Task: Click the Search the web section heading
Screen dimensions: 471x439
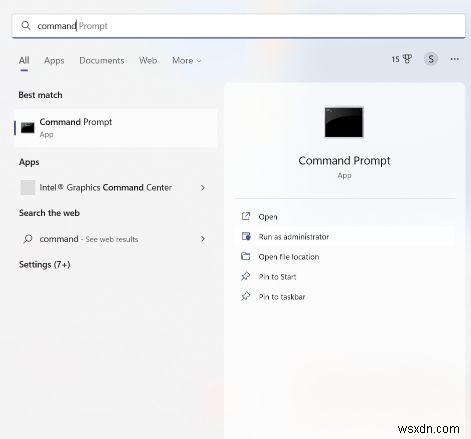Action: pos(49,213)
